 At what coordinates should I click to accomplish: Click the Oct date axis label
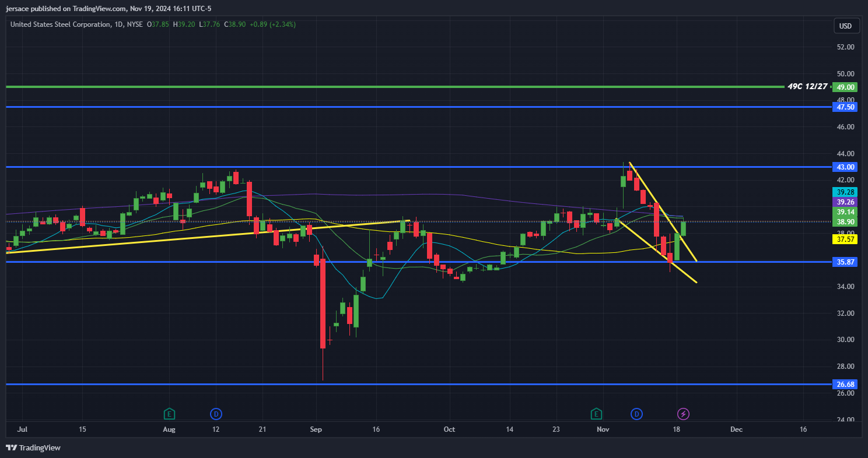point(449,429)
